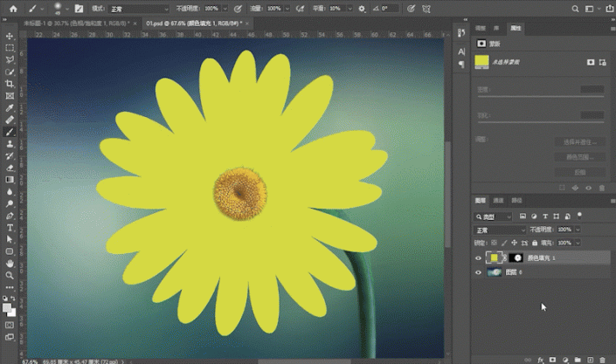Viewport: 616px width, 364px height.
Task: Click the yellow fill swatch in properties
Action: tap(481, 62)
